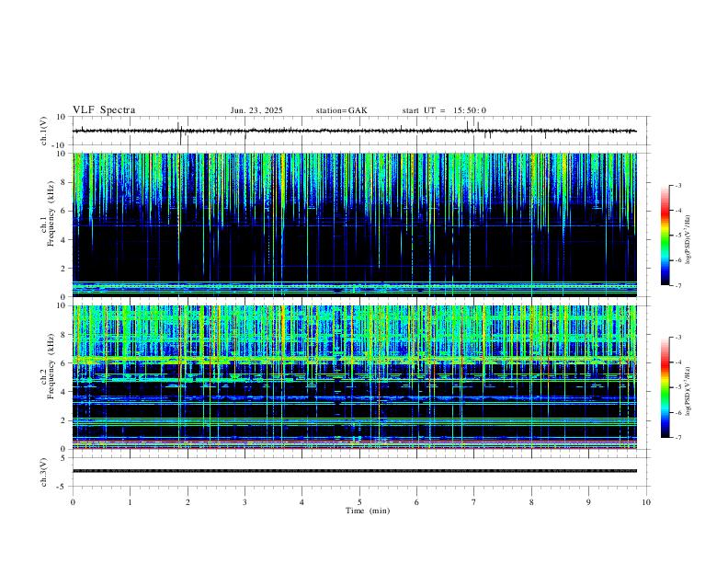Click the "9" minute time axis label

click(588, 502)
